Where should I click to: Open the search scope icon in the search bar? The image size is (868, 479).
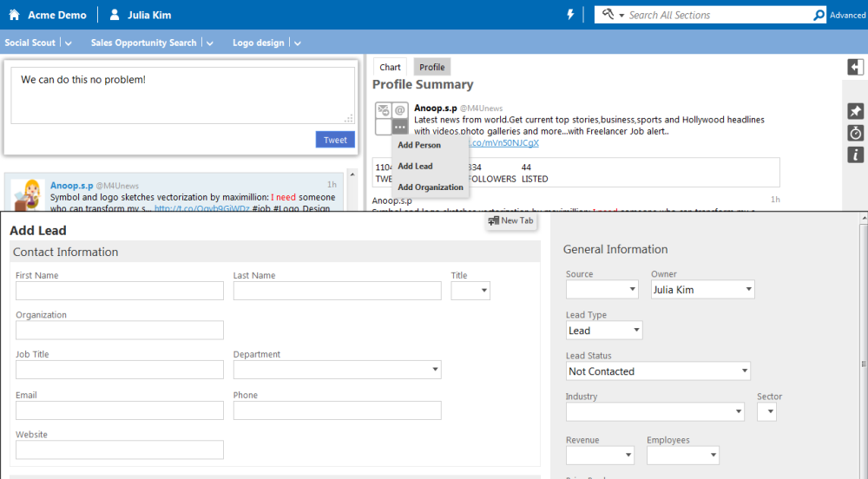point(608,15)
